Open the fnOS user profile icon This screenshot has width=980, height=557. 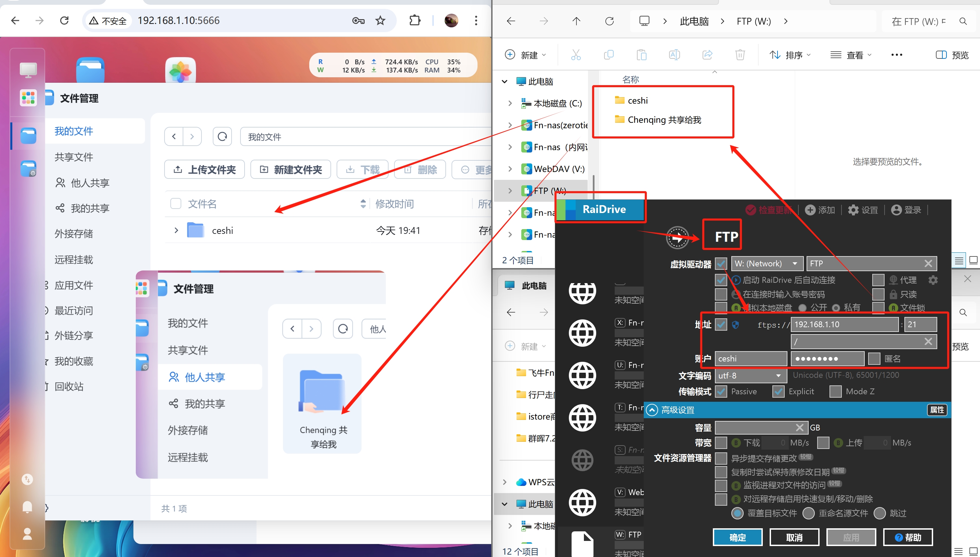pos(27,534)
